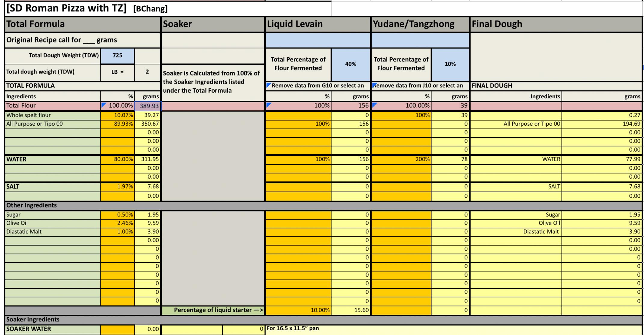Select Olive Oil 2.46% percentage cell
644x335 pixels.
coord(118,223)
